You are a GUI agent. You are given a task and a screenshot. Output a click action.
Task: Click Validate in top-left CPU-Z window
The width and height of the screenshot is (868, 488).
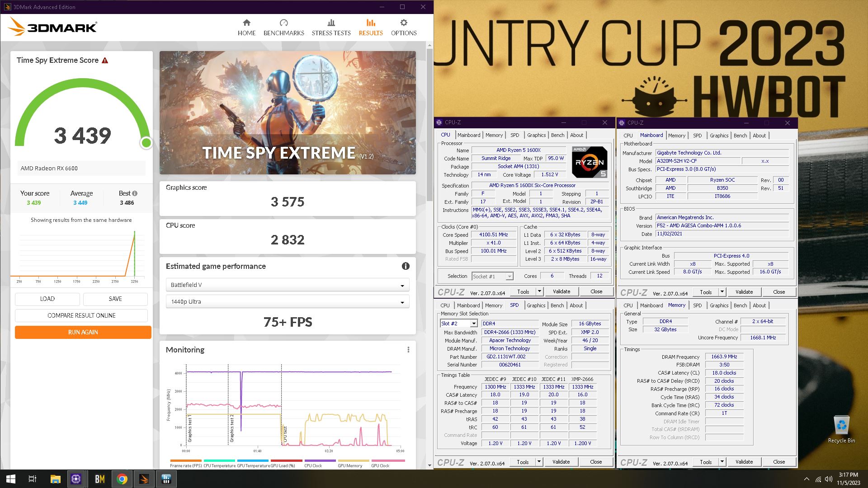561,291
